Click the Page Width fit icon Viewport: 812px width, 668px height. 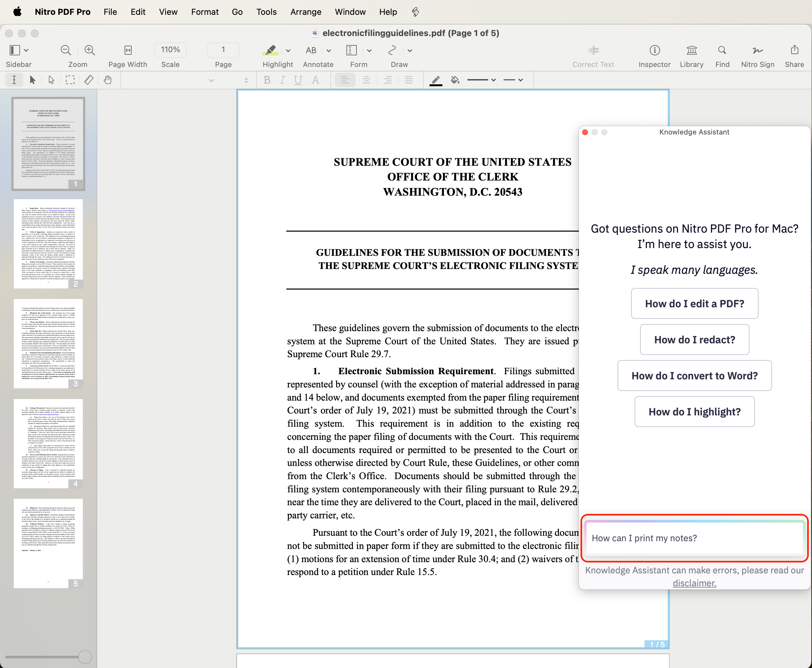tap(128, 50)
